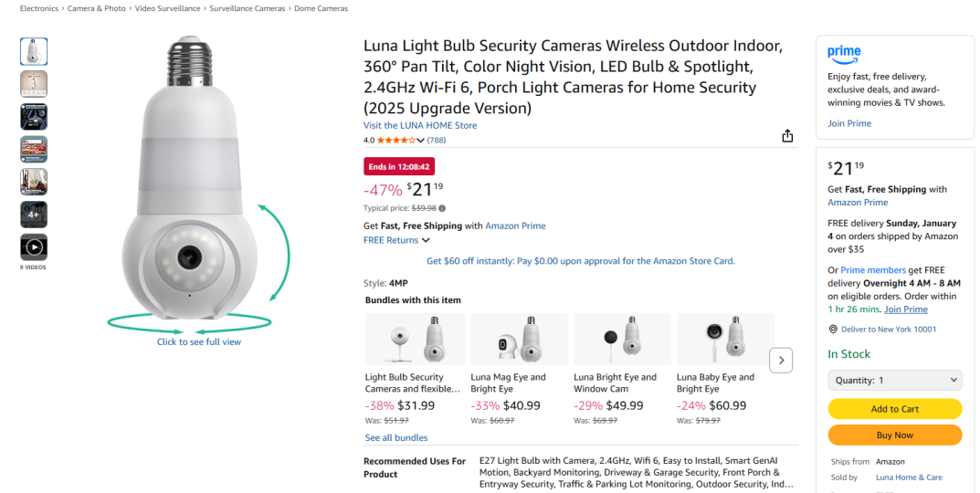Open the 9 videos thumbnail
Viewport: 980px width, 493px height.
(x=34, y=246)
